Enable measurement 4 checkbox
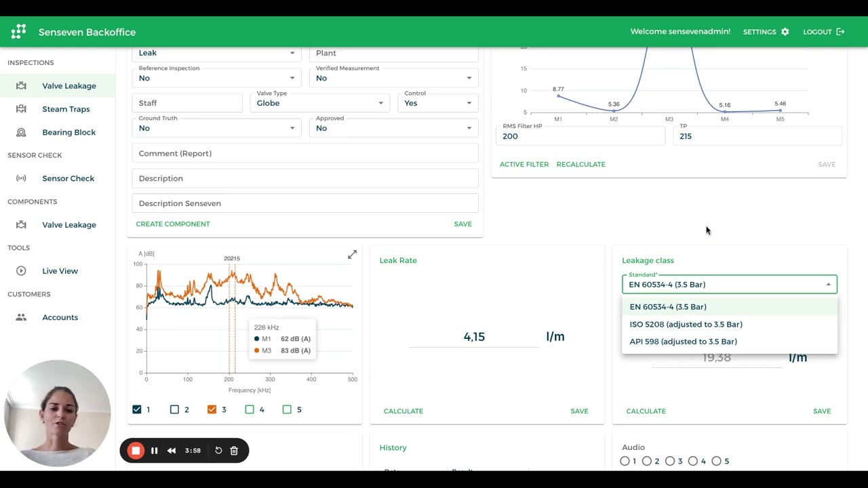The height and width of the screenshot is (488, 868). pyautogui.click(x=250, y=409)
